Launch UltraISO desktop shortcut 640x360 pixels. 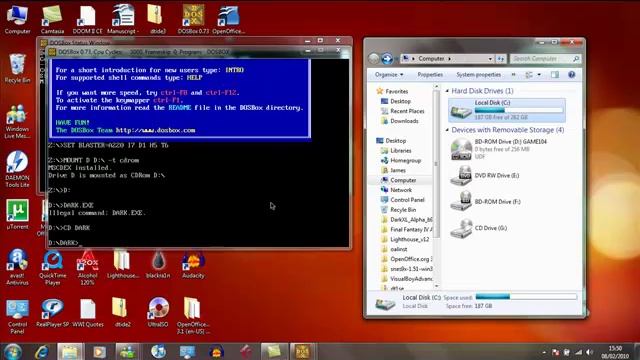point(158,313)
